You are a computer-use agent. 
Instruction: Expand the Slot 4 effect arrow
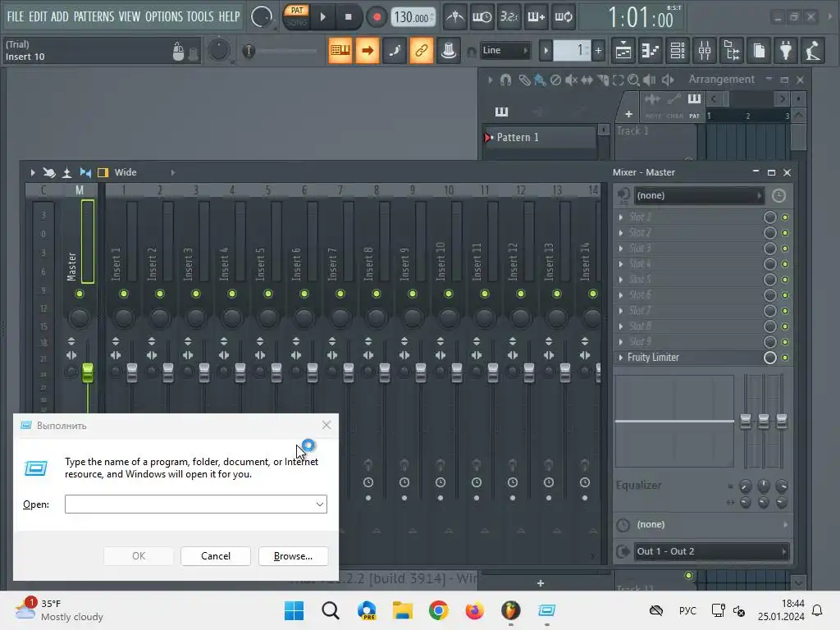coord(621,263)
